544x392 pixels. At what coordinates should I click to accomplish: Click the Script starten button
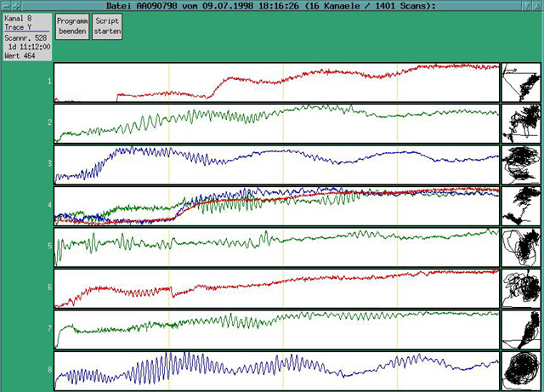point(107,26)
